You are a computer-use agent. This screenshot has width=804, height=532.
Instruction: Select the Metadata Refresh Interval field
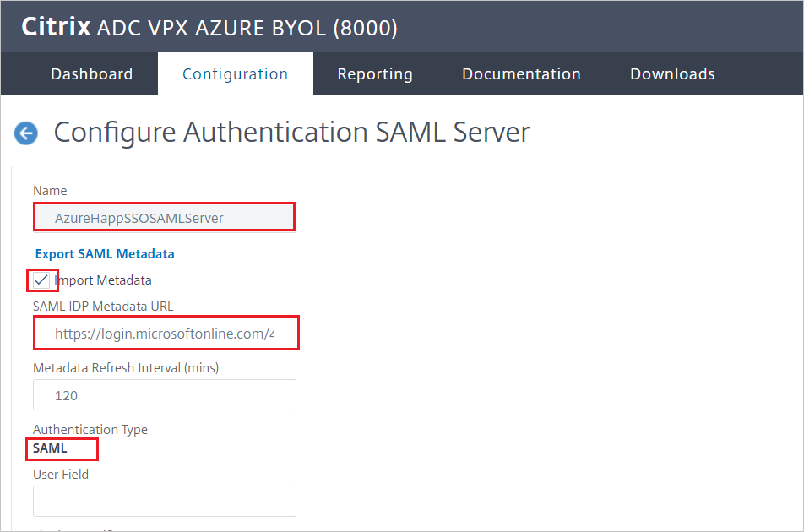pyautogui.click(x=164, y=395)
